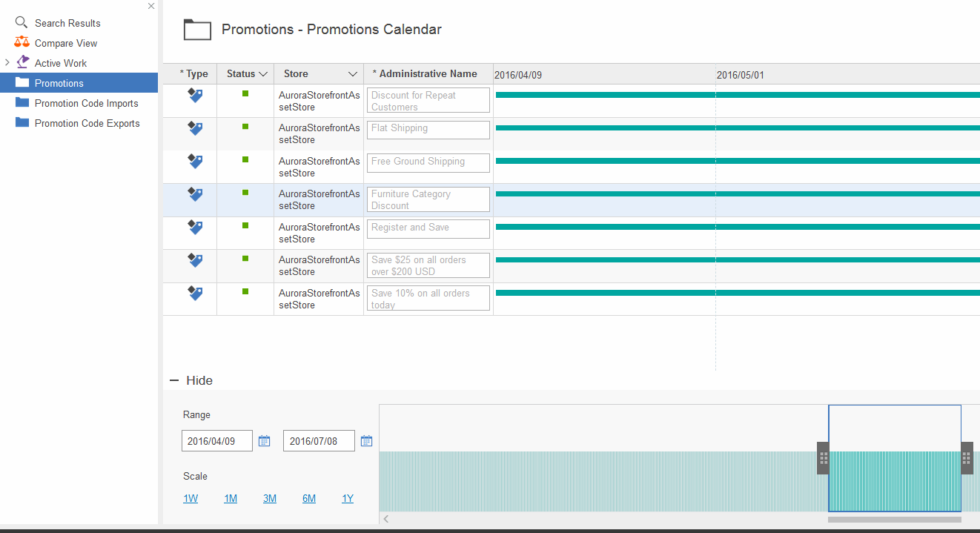Image resolution: width=980 pixels, height=533 pixels.
Task: Expand the Active Work tree node
Action: 7,63
